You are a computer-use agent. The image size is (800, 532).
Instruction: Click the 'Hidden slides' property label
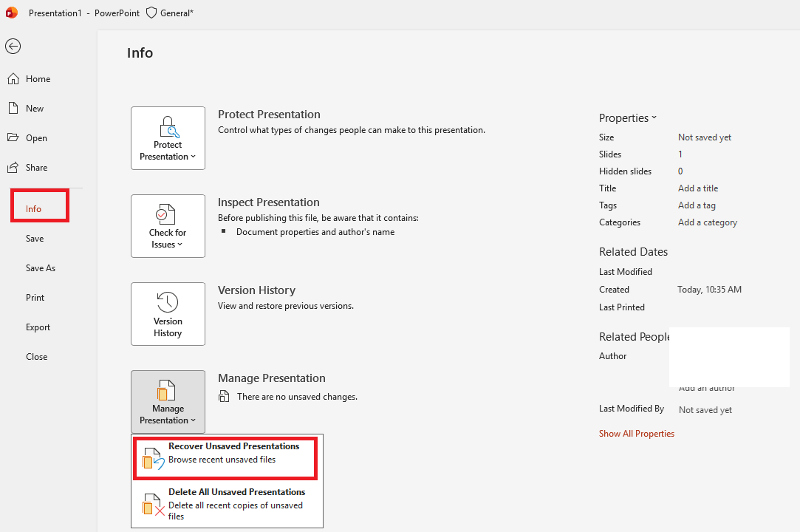point(626,171)
